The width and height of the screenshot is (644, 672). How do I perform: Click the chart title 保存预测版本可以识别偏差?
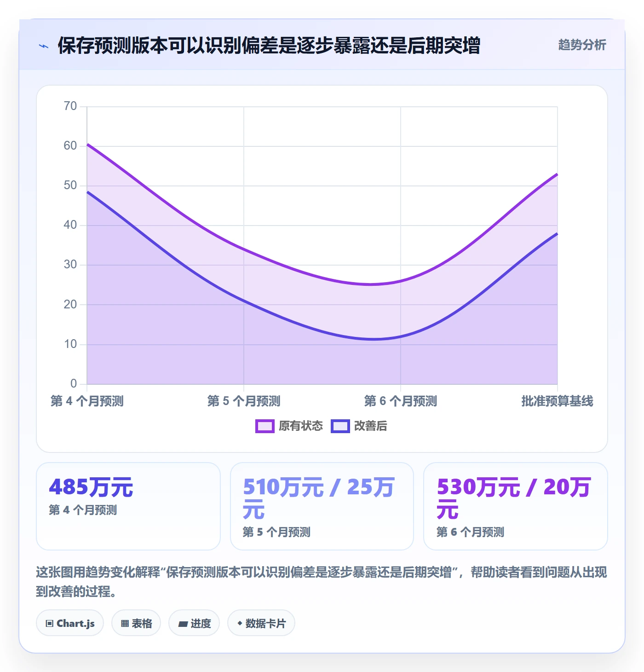tap(269, 46)
